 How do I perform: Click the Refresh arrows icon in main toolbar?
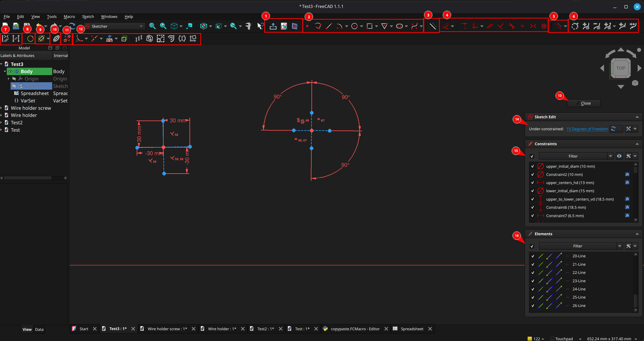click(x=72, y=26)
